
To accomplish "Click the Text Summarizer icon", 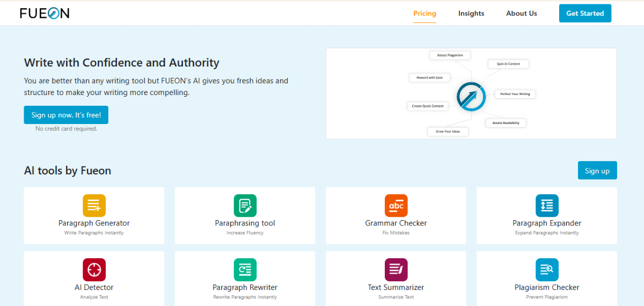I will [x=396, y=269].
